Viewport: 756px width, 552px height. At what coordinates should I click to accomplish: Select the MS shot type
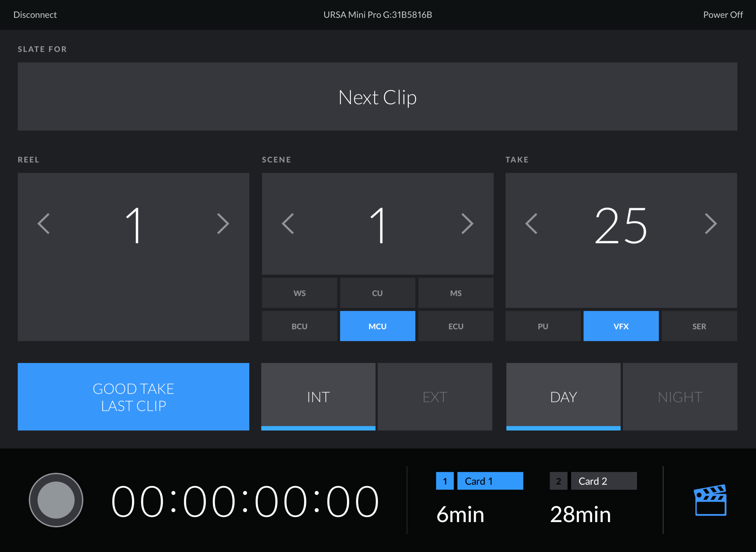[456, 293]
